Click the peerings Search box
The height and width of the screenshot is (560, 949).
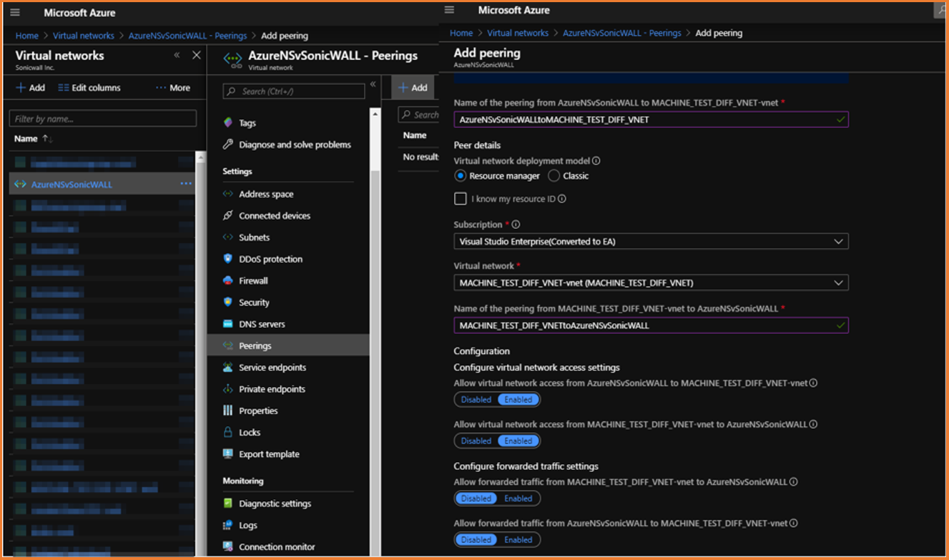[x=418, y=114]
